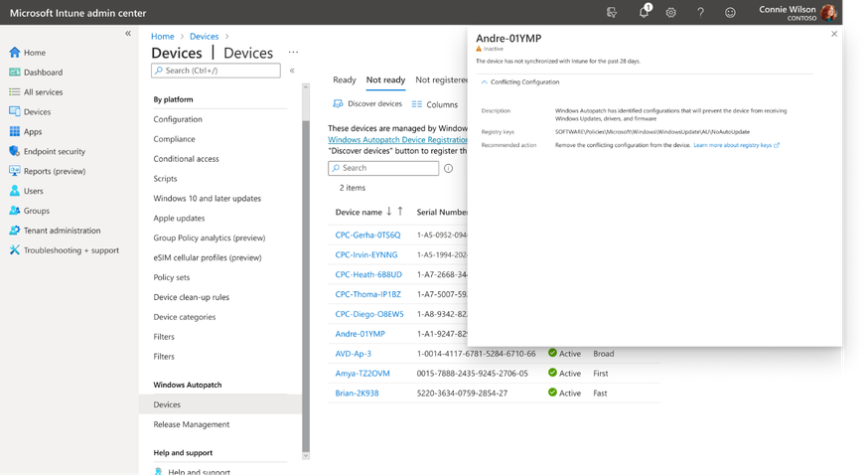868x475 pixels.
Task: Open the Windows Autopatch Device Registration link
Action: pyautogui.click(x=397, y=139)
